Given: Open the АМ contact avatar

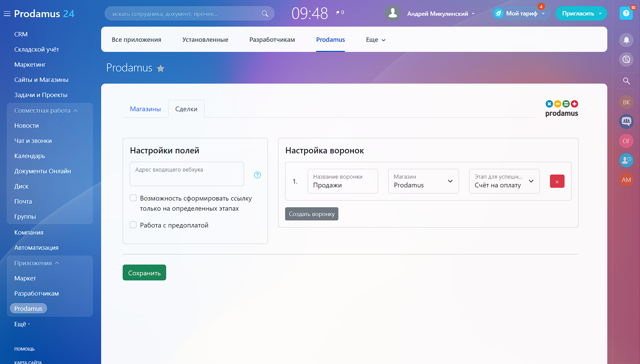Looking at the screenshot, I should [626, 180].
